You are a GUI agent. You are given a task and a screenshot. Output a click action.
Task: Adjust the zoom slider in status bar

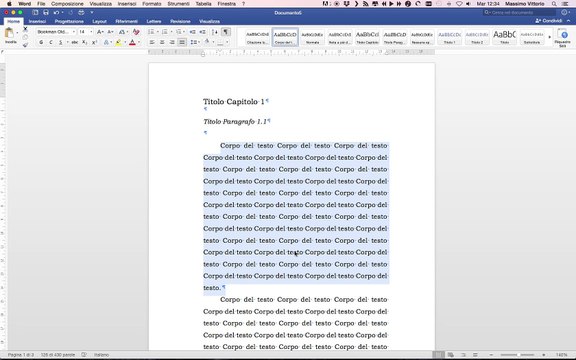coord(518,355)
